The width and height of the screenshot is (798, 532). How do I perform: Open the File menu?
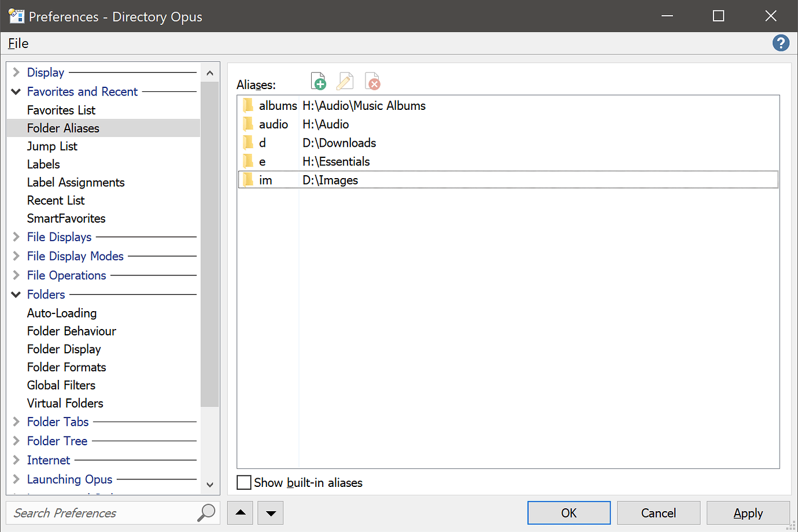tap(18, 43)
